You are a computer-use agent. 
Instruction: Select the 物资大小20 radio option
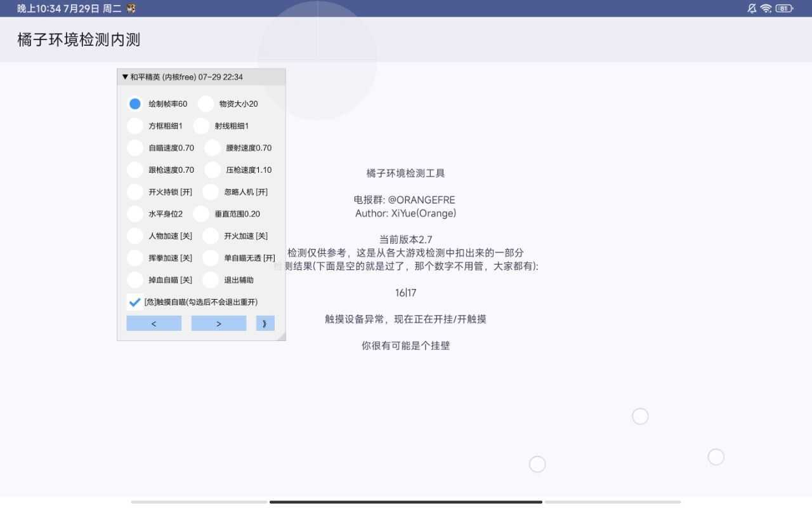(x=206, y=104)
